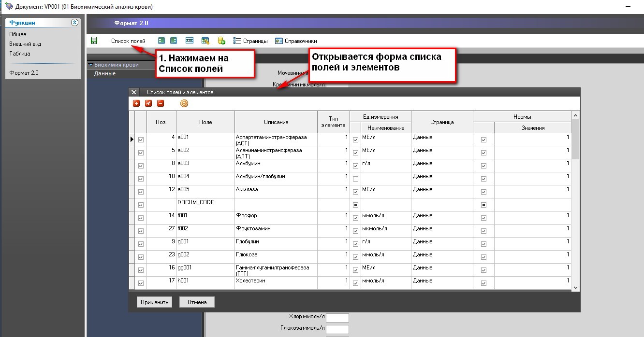Toggle the Нормы checkbox for Фосфор row
644x337 pixels.
point(483,218)
